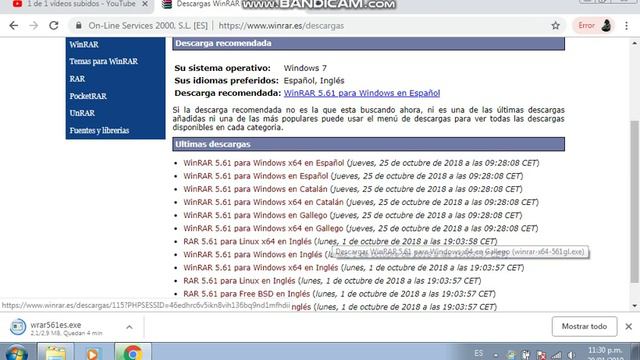Download WinRAR 5.61 para Windows en Inglés
This screenshot has height=360, width=640.
coord(252,254)
